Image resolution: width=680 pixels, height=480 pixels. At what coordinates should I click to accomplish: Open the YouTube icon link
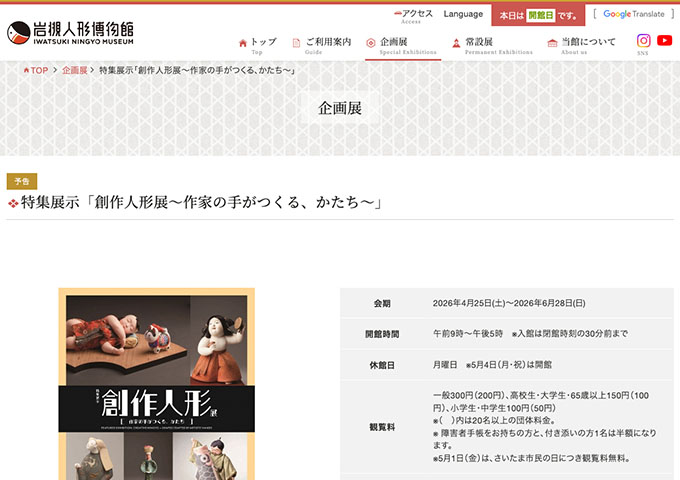(664, 40)
